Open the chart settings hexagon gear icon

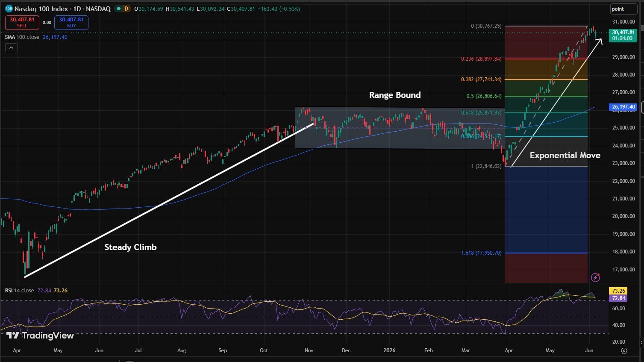click(624, 350)
